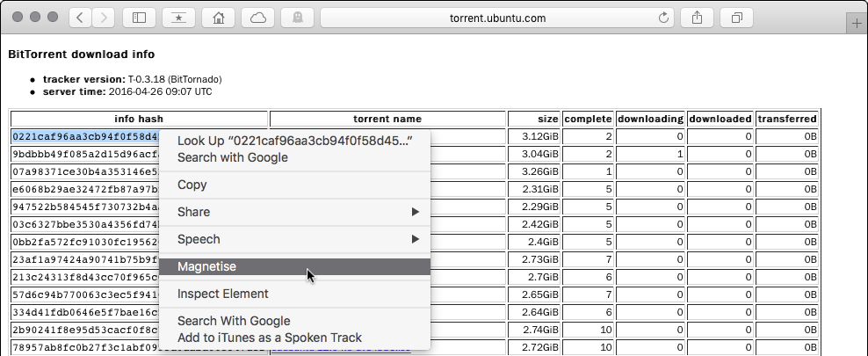This screenshot has height=356, width=868.
Task: Choose Look Up "0221caf96aa3cb94f0f58d45…"
Action: (294, 141)
